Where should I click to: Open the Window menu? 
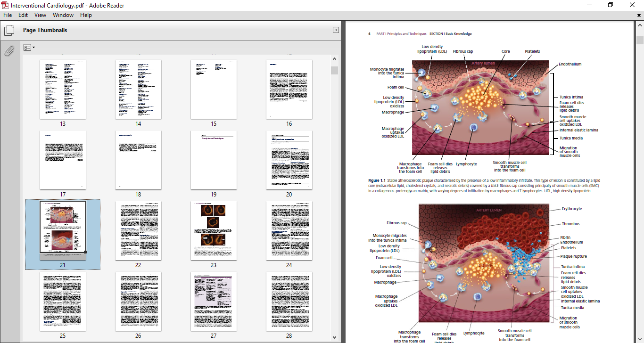pos(63,15)
